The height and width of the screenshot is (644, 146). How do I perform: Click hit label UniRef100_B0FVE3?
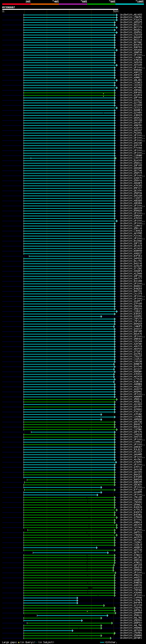(x=131, y=256)
